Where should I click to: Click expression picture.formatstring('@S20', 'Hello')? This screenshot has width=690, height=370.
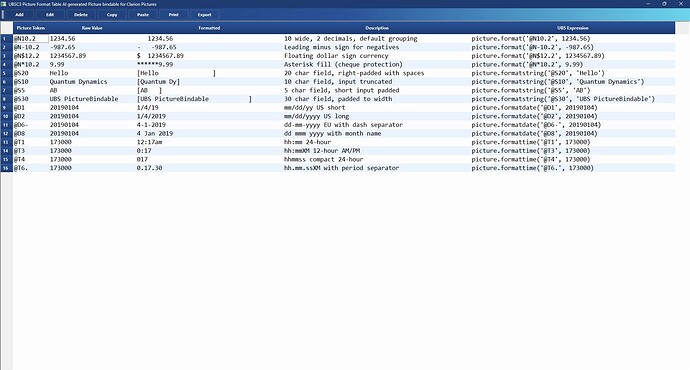point(538,73)
